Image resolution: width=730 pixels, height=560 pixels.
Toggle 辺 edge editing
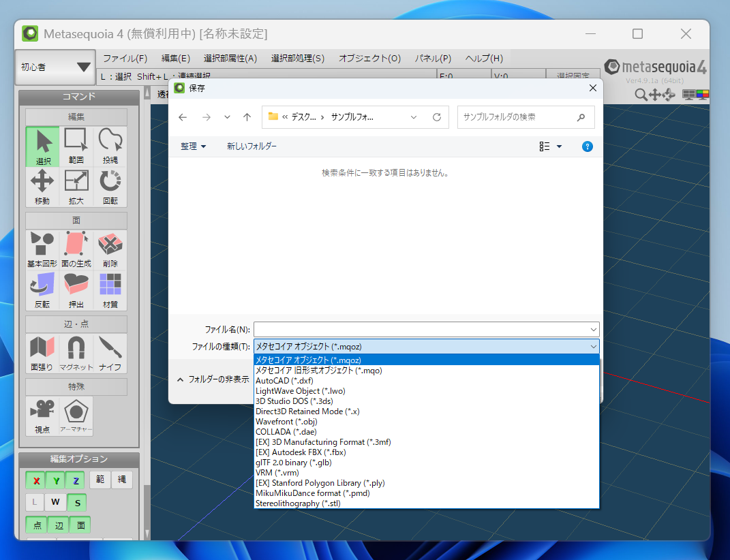tap(59, 525)
